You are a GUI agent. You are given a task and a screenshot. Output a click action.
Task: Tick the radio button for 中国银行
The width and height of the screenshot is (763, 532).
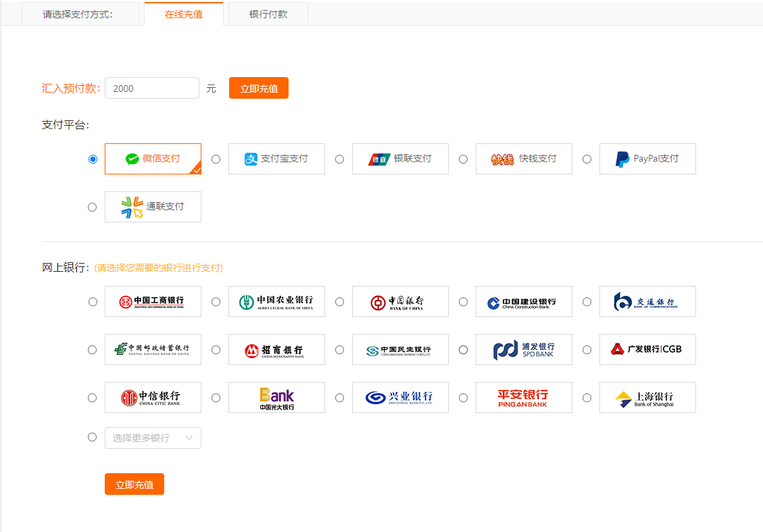(x=340, y=301)
